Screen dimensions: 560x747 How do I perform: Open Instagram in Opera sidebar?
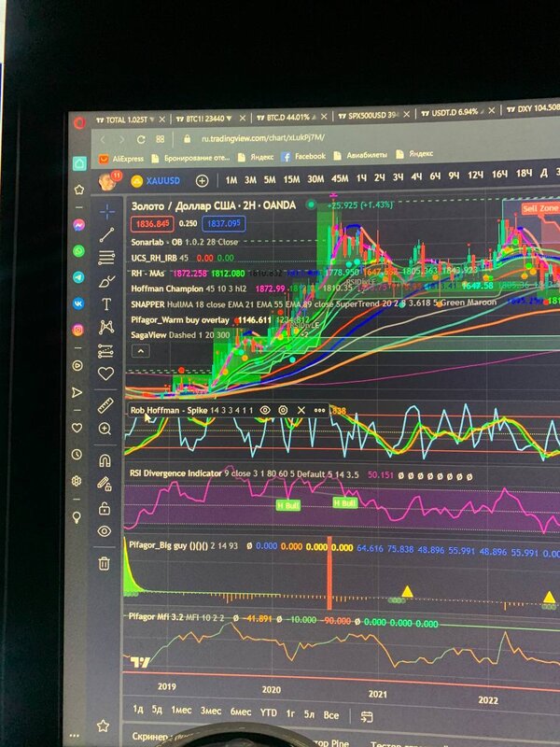(78, 330)
